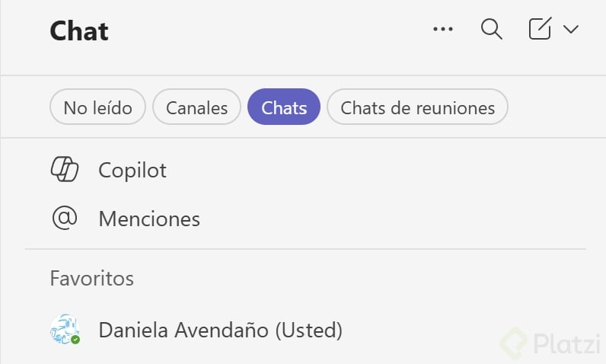The width and height of the screenshot is (606, 364).
Task: Click the @ mentions icon
Action: click(65, 219)
